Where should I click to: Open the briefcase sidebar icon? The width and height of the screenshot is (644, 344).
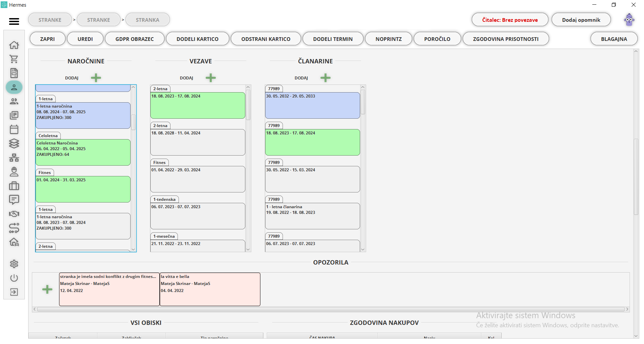coord(14,186)
